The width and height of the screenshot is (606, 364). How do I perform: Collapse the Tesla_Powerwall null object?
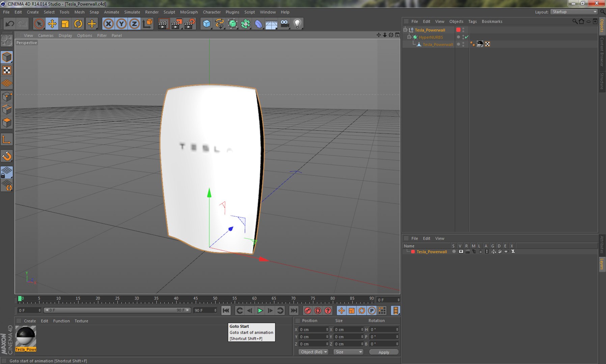[x=406, y=30]
